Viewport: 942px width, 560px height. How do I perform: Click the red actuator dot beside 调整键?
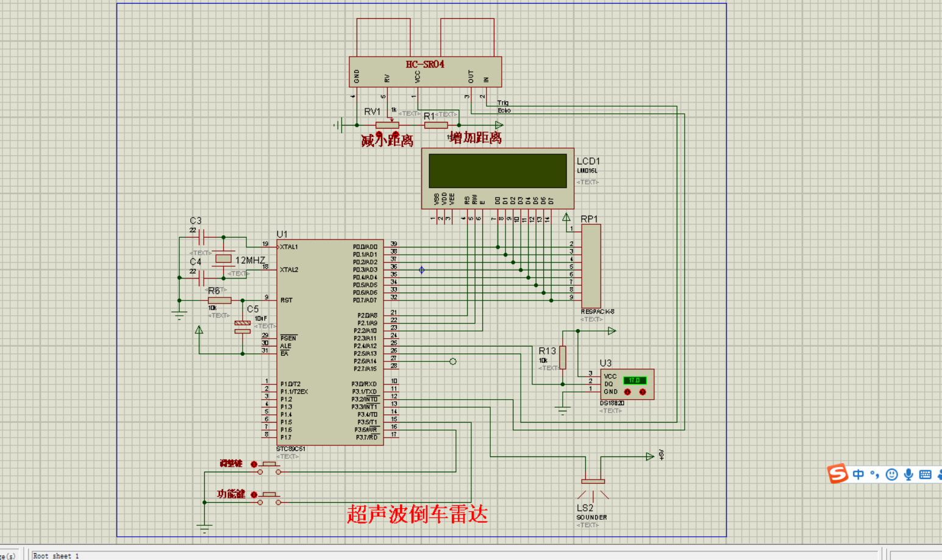pyautogui.click(x=254, y=464)
